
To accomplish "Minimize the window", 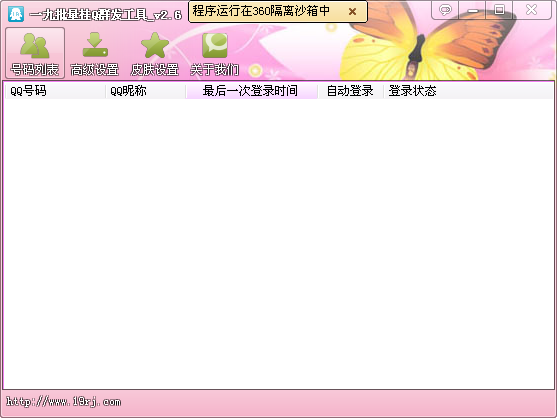I will [472, 10].
